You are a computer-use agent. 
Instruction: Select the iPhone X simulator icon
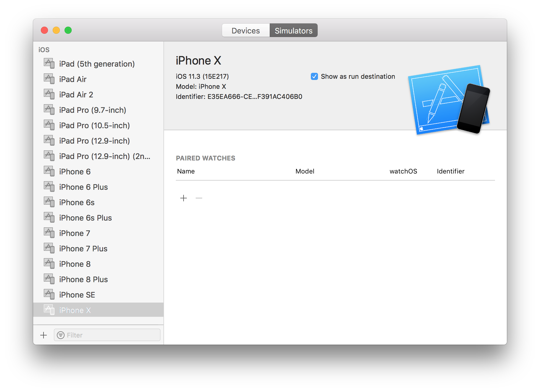point(49,309)
